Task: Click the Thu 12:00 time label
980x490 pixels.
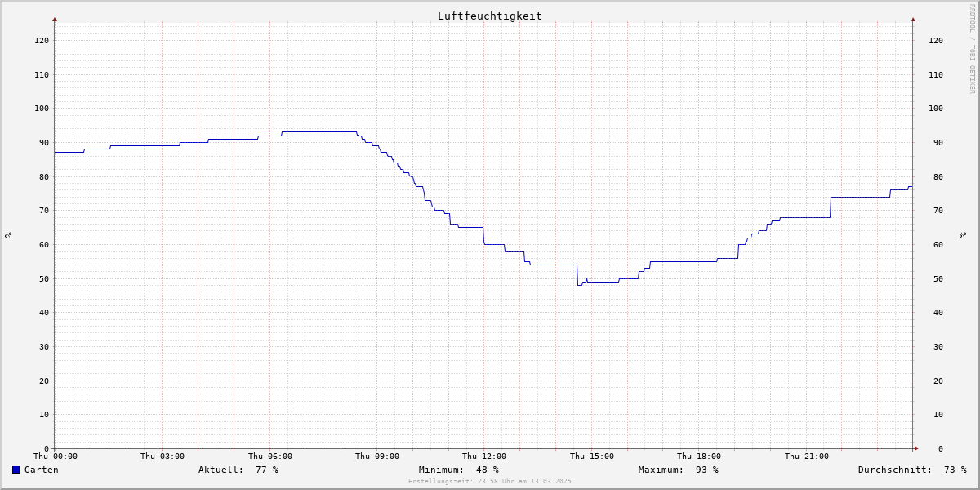Action: (484, 457)
